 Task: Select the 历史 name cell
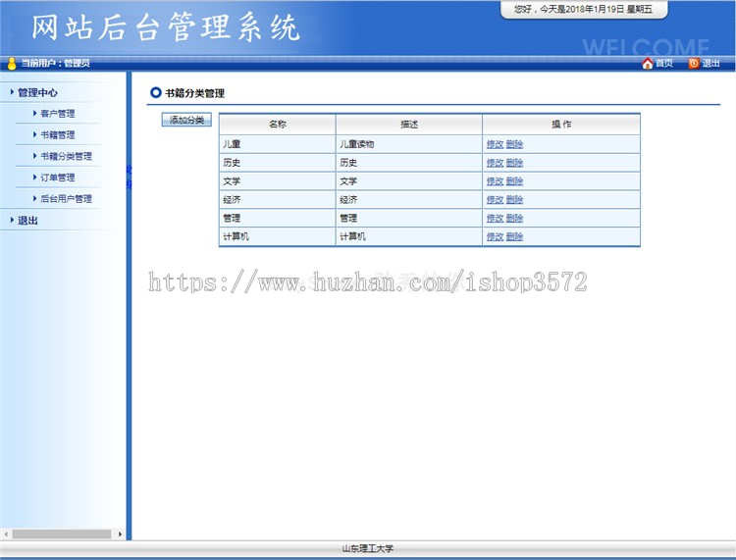click(278, 163)
